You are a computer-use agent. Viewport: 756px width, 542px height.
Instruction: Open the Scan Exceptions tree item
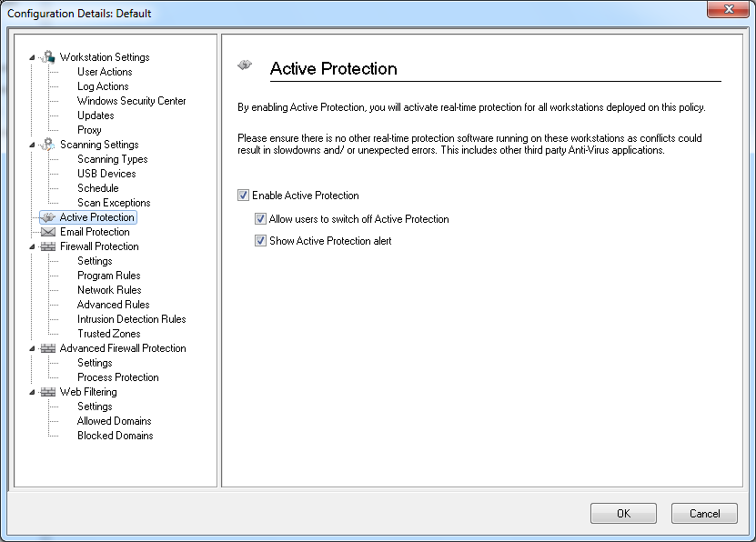coord(114,203)
